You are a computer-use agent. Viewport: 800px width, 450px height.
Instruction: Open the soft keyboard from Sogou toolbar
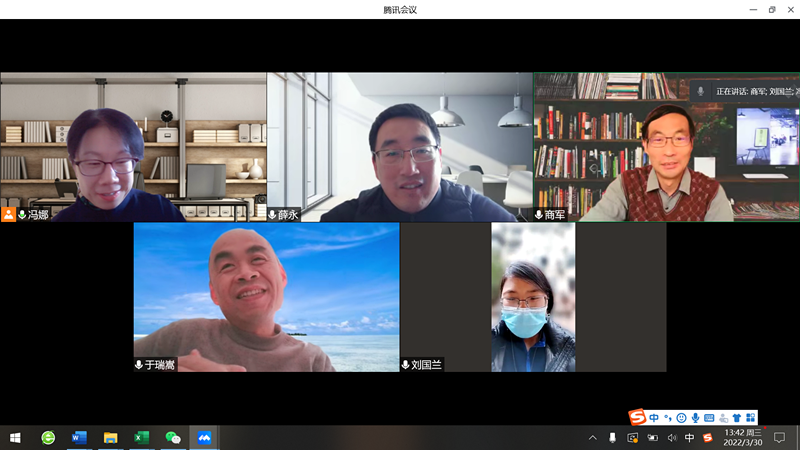[709, 417]
